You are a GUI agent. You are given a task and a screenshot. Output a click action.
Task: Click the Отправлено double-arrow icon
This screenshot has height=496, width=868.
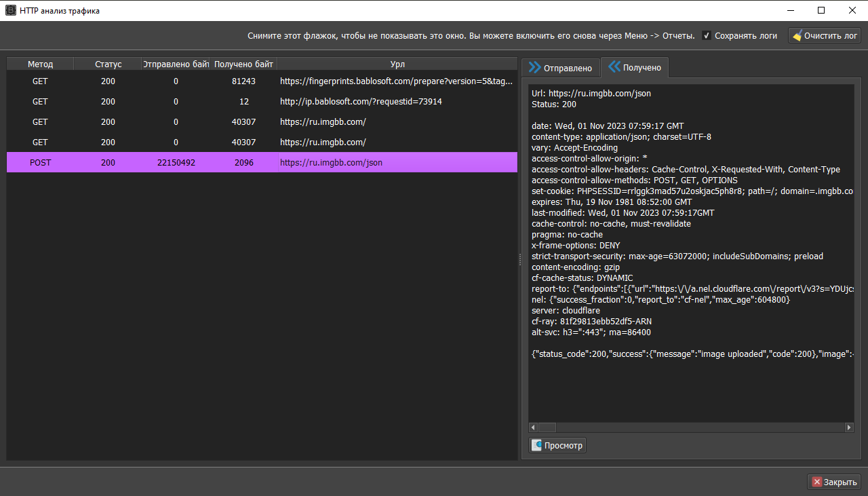click(534, 68)
